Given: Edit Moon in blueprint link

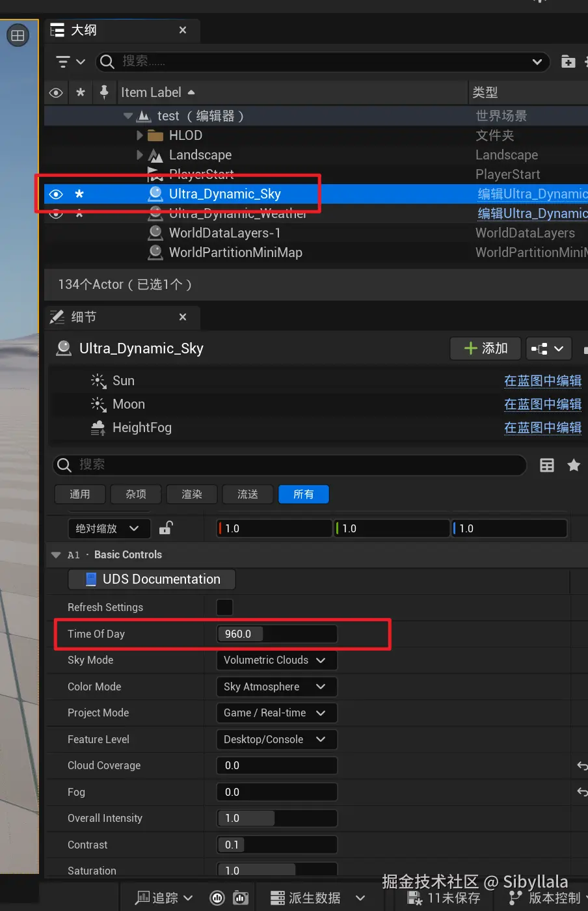Looking at the screenshot, I should pyautogui.click(x=542, y=404).
